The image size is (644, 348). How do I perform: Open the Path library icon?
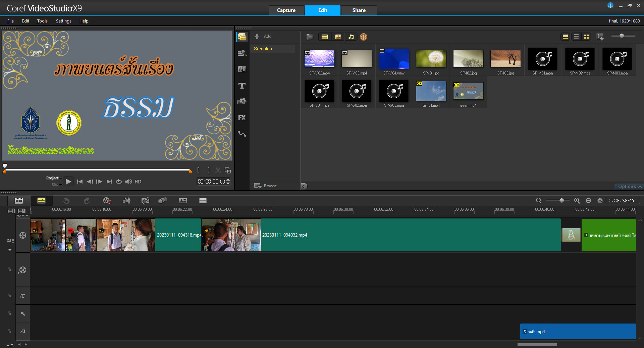[242, 134]
